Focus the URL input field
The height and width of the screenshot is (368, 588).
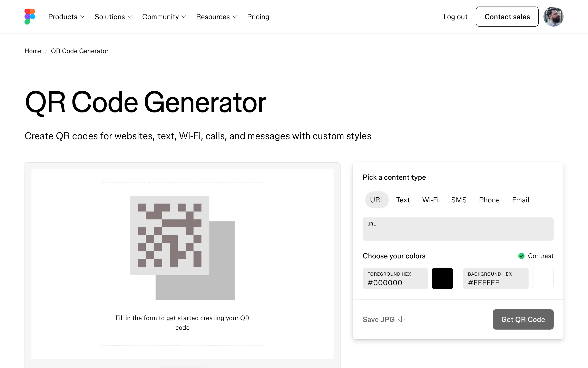tap(458, 229)
